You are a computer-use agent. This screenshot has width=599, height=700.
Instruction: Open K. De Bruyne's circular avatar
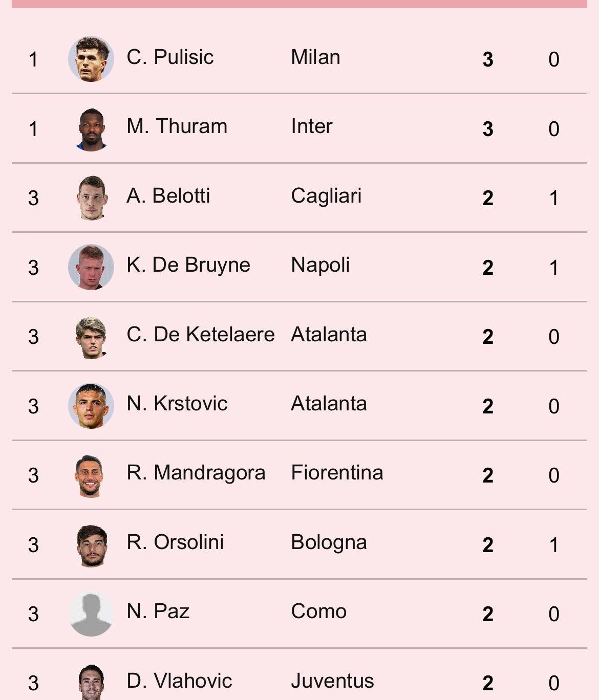(91, 267)
